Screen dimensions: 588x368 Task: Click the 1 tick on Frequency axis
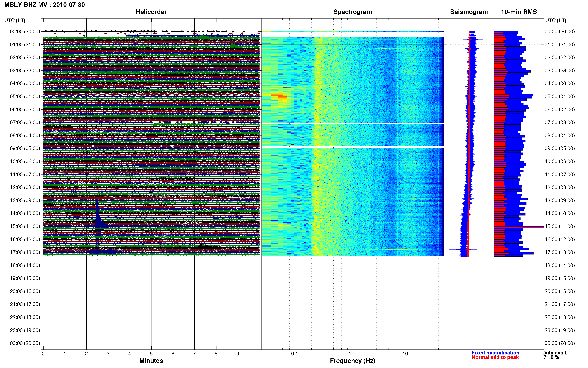pyautogui.click(x=350, y=354)
